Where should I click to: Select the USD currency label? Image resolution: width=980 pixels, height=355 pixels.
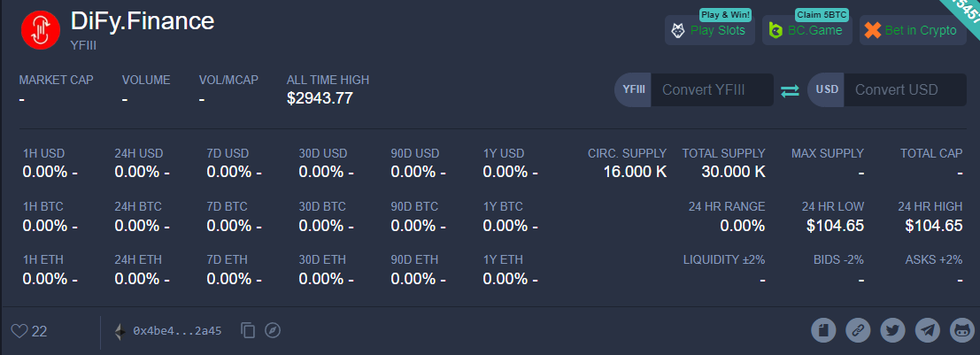(x=827, y=90)
